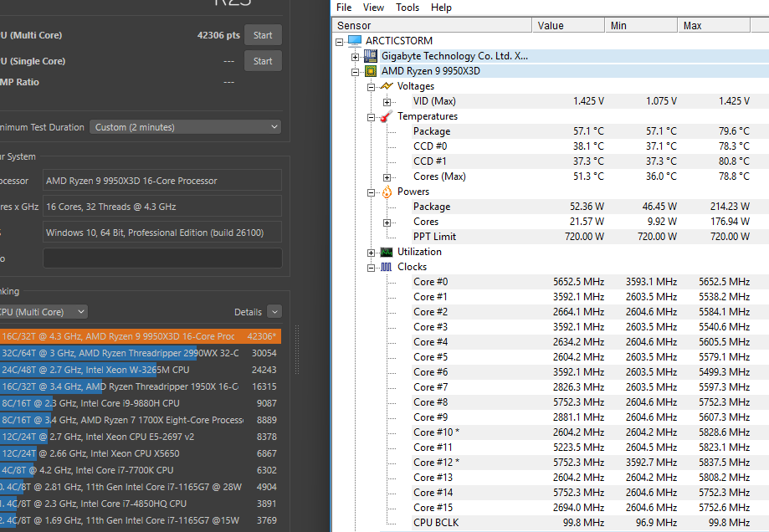769x532 pixels.
Task: Select the Xeon E5-2697 v2 ranking entry
Action: [141, 437]
